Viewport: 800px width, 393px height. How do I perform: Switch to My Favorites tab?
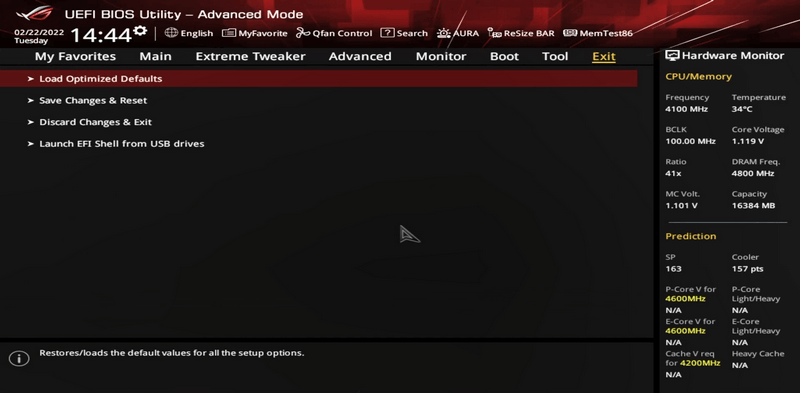(x=75, y=57)
